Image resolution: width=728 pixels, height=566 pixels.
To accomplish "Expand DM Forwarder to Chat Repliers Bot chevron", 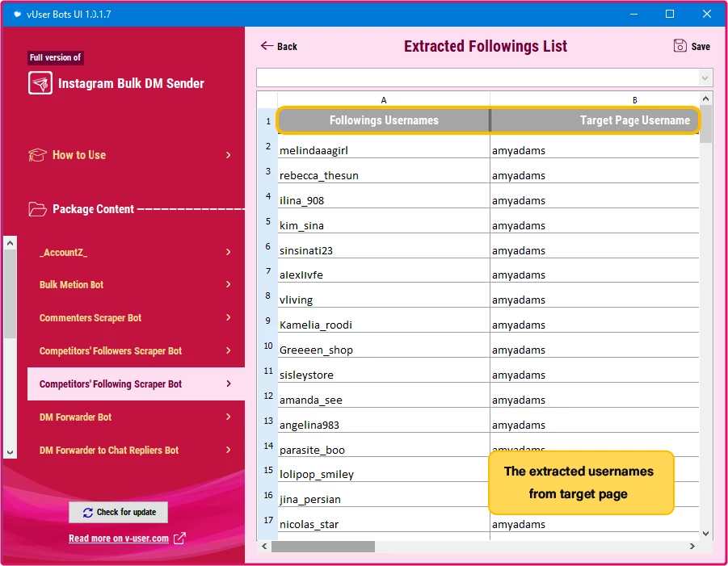I will (x=229, y=450).
